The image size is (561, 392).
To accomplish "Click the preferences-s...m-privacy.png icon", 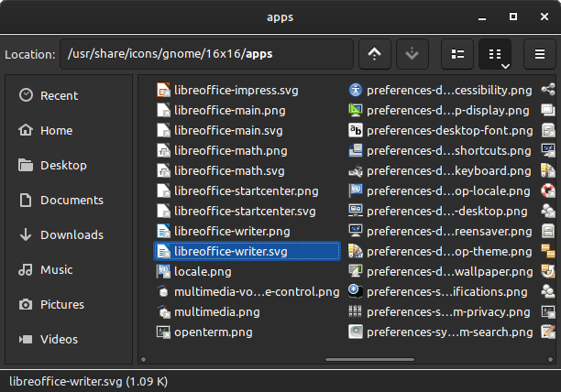I will [x=356, y=312].
